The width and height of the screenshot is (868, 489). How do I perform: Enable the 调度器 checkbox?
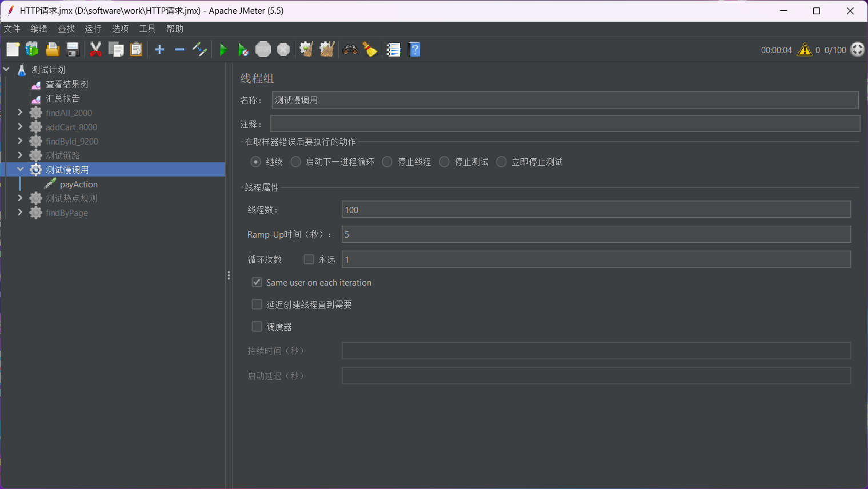click(x=257, y=327)
